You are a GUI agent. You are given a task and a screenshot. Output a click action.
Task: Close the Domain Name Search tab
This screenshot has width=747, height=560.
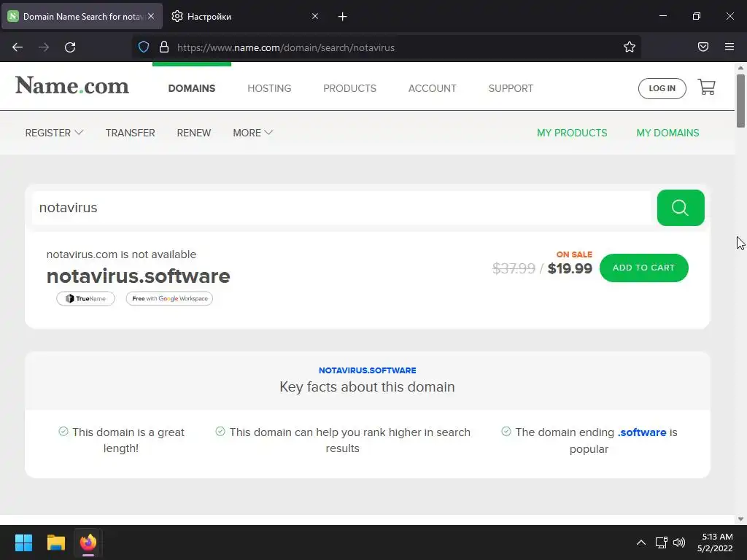click(x=151, y=16)
